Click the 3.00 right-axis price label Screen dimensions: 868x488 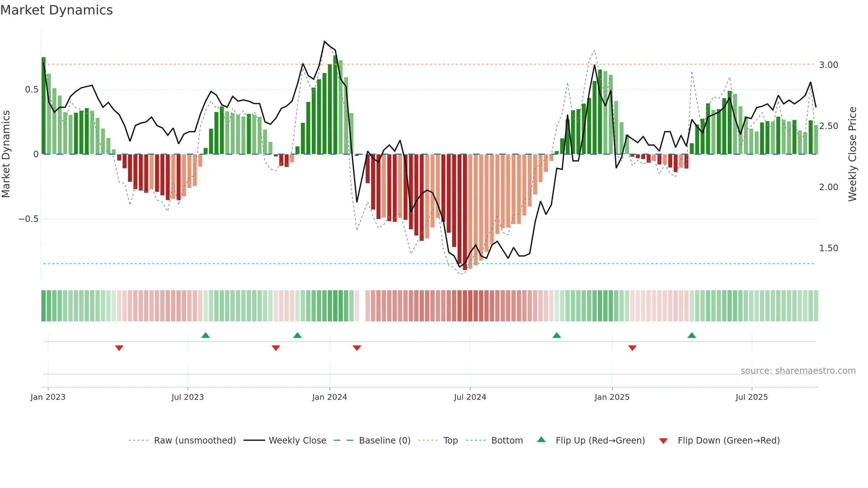829,65
